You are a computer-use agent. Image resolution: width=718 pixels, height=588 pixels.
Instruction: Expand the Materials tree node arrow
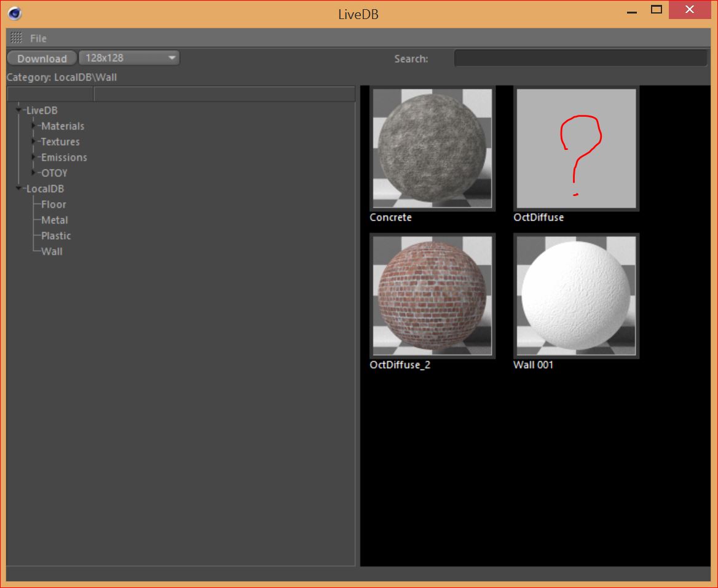pyautogui.click(x=33, y=125)
